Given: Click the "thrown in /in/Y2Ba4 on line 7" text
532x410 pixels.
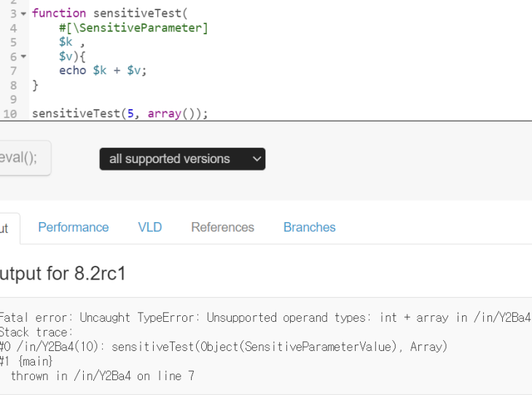Looking at the screenshot, I should coord(102,376).
